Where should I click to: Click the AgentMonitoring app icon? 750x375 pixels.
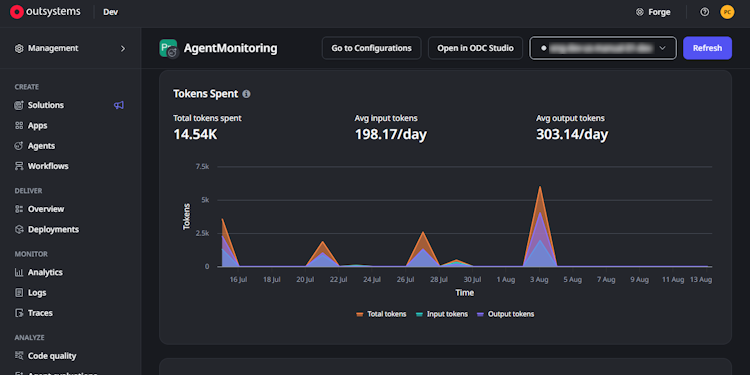(168, 48)
